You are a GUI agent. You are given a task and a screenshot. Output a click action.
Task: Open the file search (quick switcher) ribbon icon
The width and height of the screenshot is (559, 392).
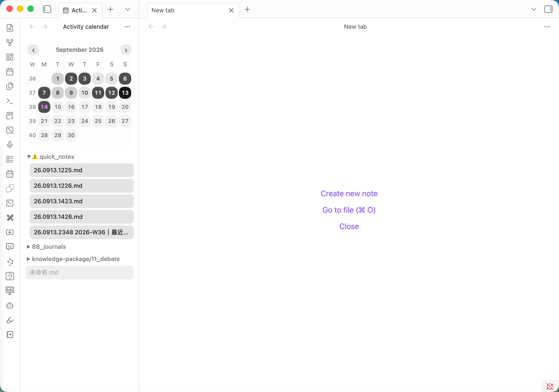tap(10, 28)
